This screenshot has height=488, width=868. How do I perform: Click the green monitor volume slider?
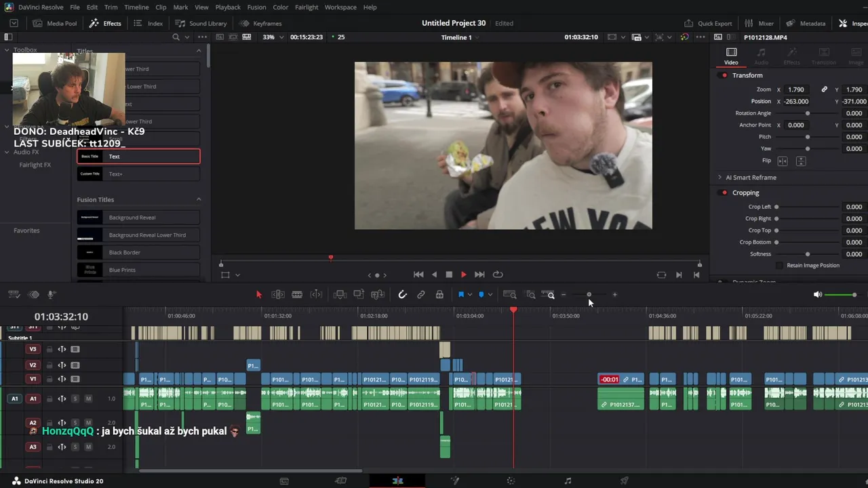[x=841, y=295]
